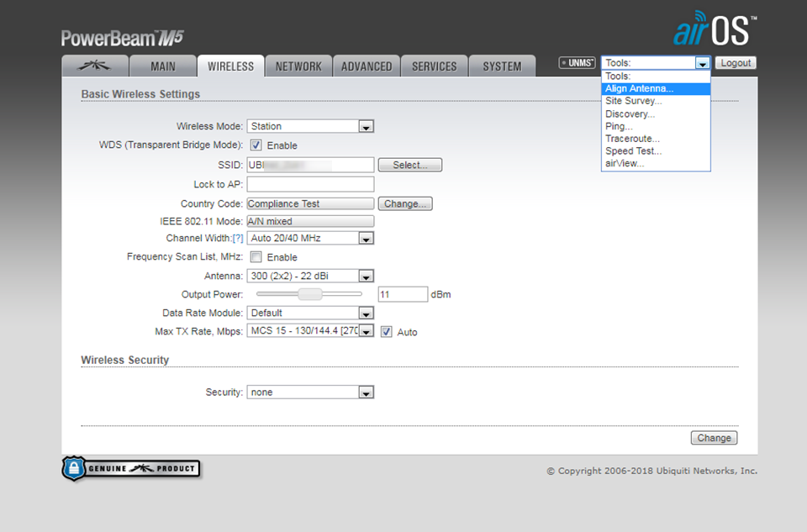Open the Ubiquiti logo tab
The height and width of the screenshot is (532, 807).
point(95,66)
